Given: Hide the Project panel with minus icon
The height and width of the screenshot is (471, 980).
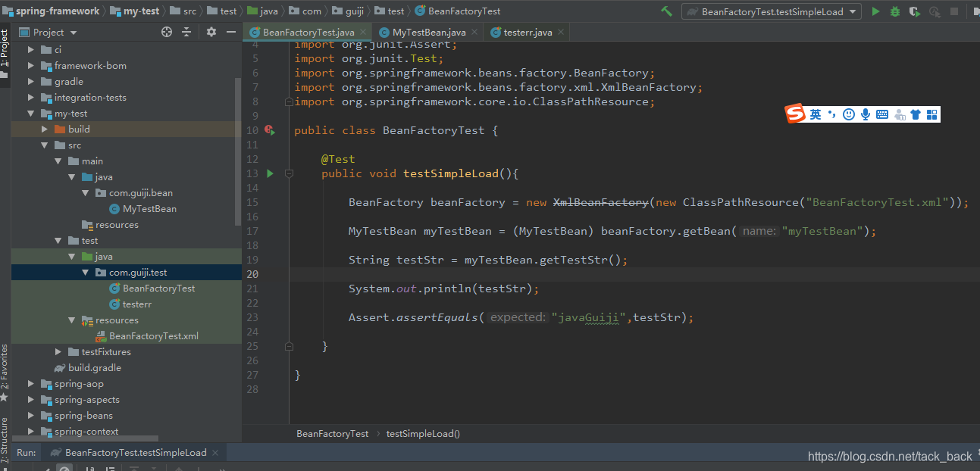Looking at the screenshot, I should (230, 32).
